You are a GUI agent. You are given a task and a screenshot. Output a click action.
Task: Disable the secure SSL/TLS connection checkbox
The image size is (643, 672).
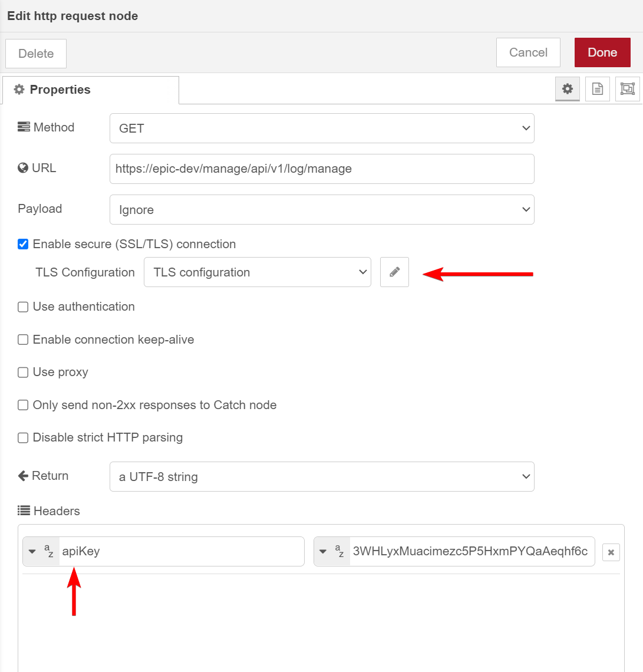point(22,243)
